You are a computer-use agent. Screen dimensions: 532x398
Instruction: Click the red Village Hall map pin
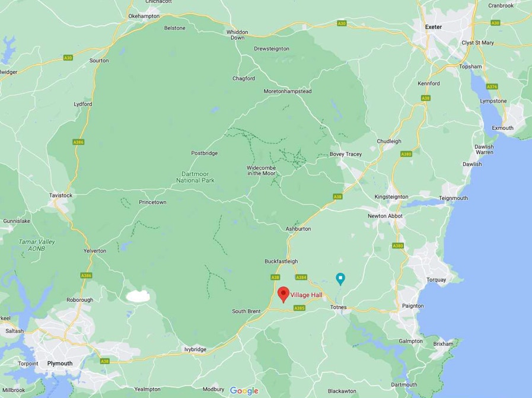pyautogui.click(x=283, y=294)
